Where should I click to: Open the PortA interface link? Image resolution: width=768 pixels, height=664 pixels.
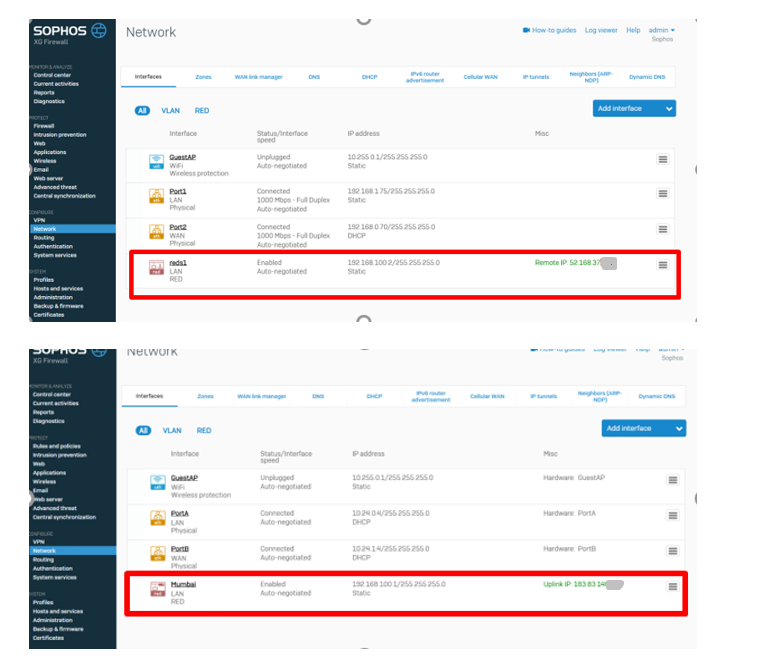[180, 513]
